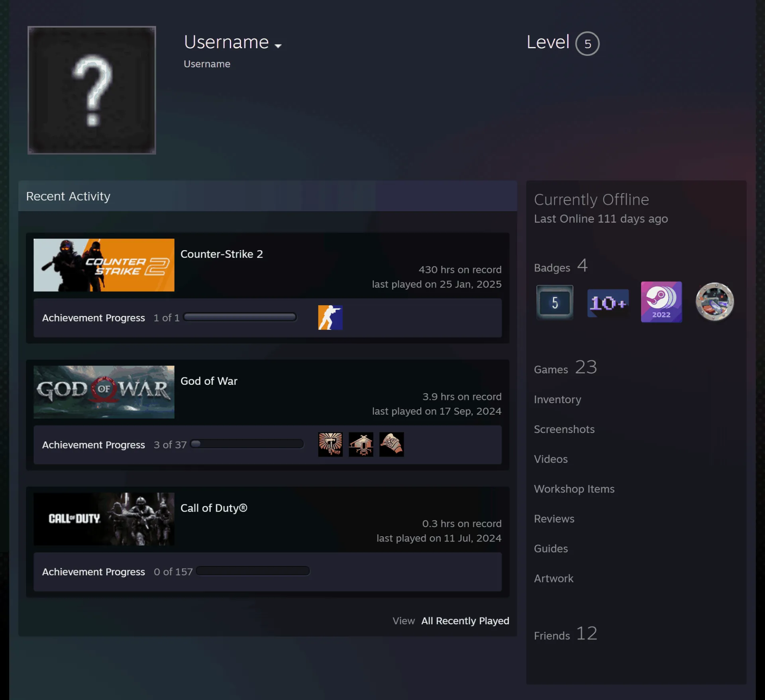Open the Reviews link

pos(554,519)
